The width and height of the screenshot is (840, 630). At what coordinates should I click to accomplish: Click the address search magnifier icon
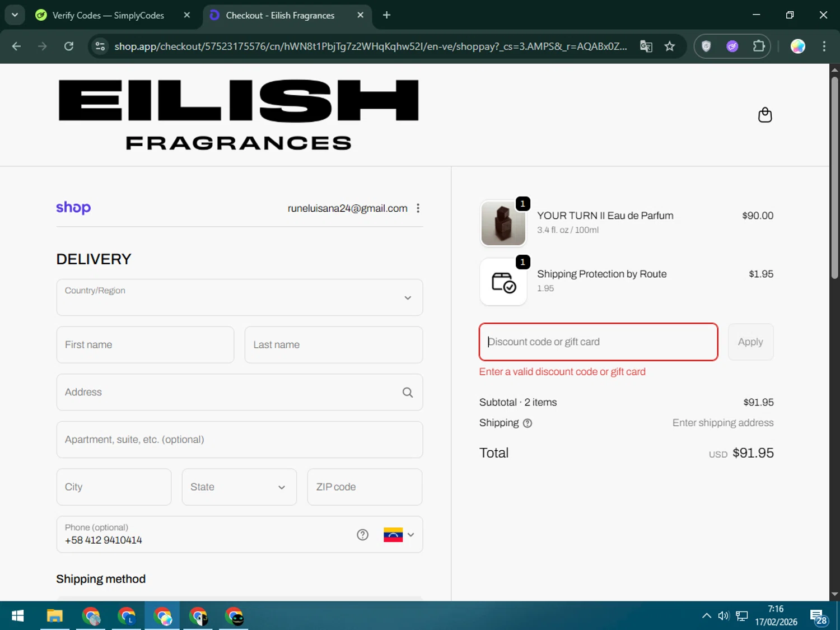tap(408, 393)
